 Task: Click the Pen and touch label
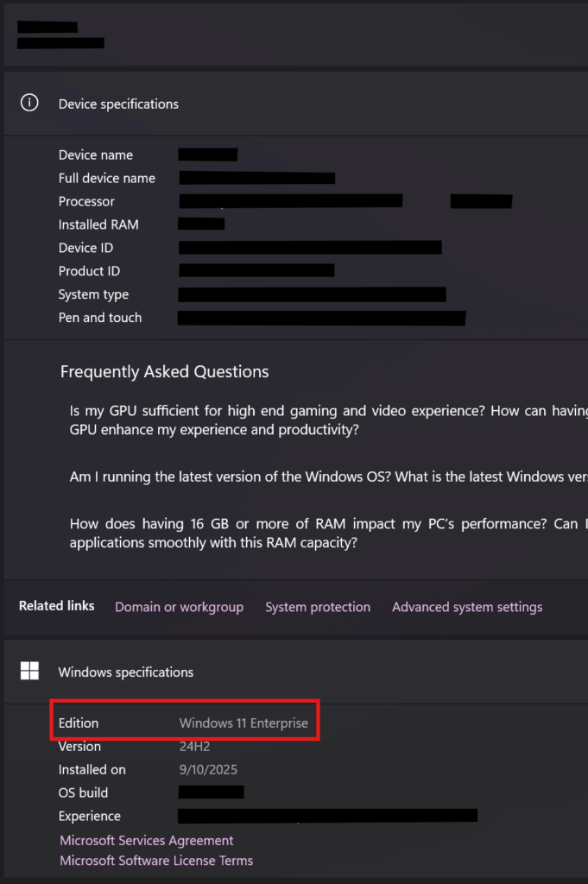(x=100, y=318)
